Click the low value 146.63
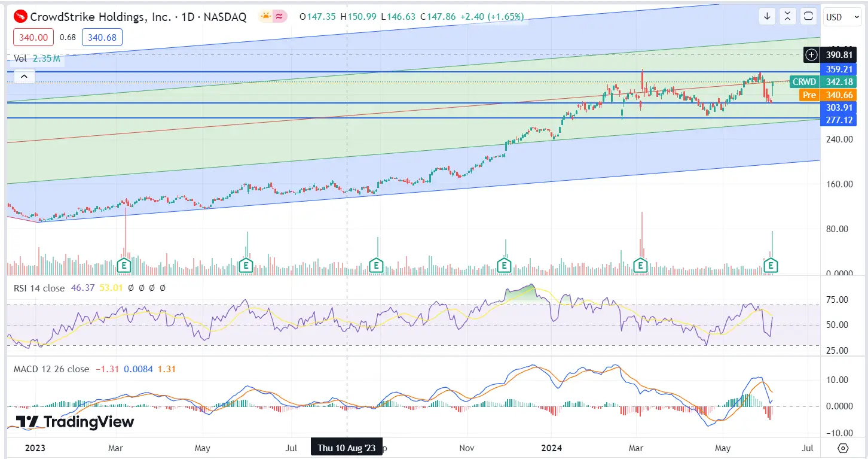 pyautogui.click(x=401, y=17)
